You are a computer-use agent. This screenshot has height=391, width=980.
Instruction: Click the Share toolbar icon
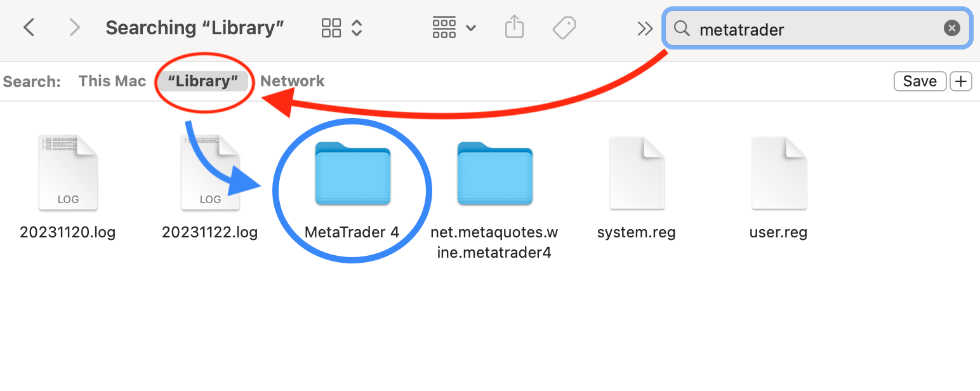point(514,27)
